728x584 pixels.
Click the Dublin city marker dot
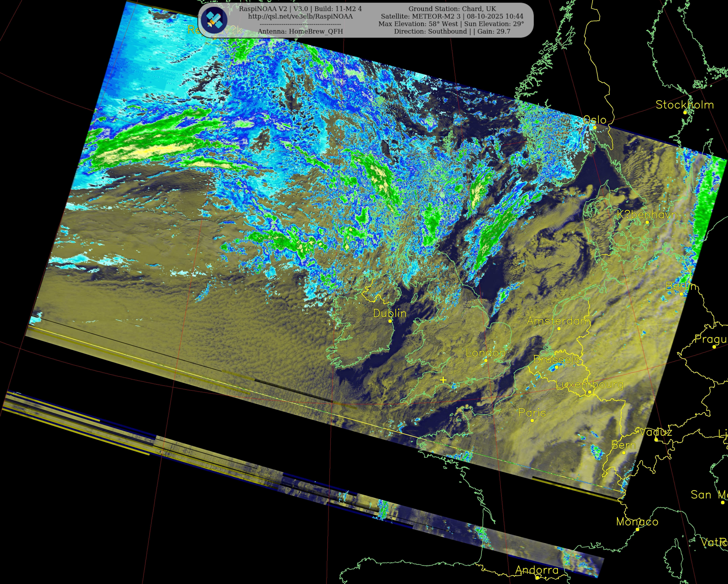390,321
